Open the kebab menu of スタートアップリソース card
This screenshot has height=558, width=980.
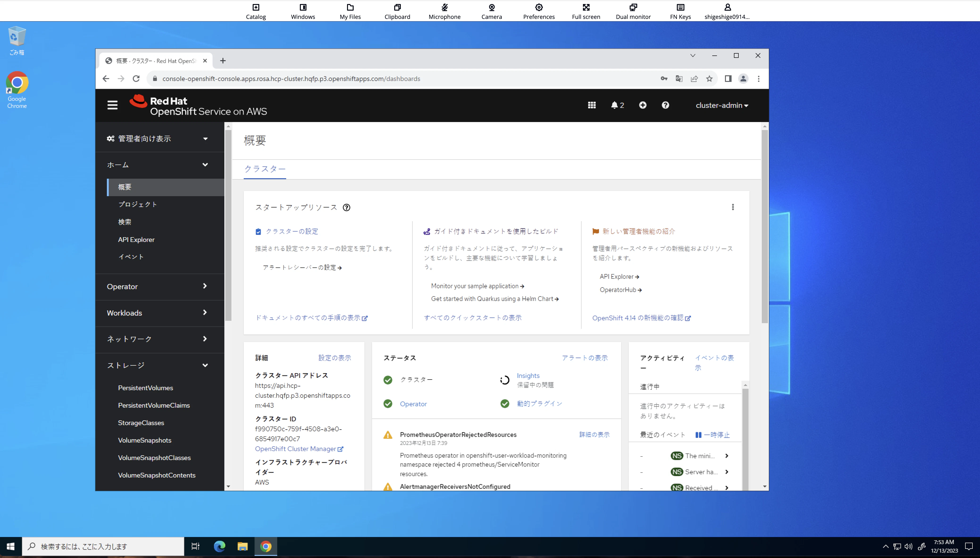(733, 207)
